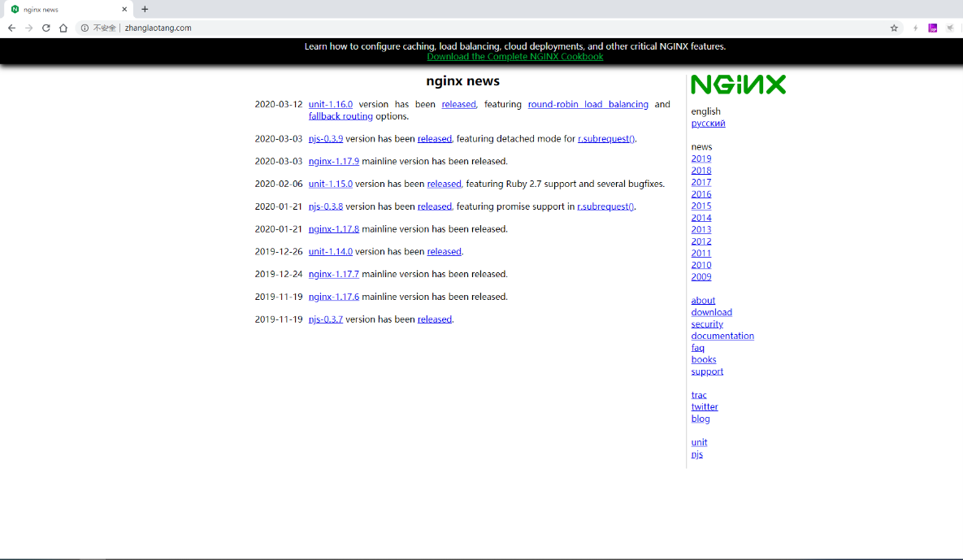Reload the page with refresh icon

pyautogui.click(x=46, y=28)
